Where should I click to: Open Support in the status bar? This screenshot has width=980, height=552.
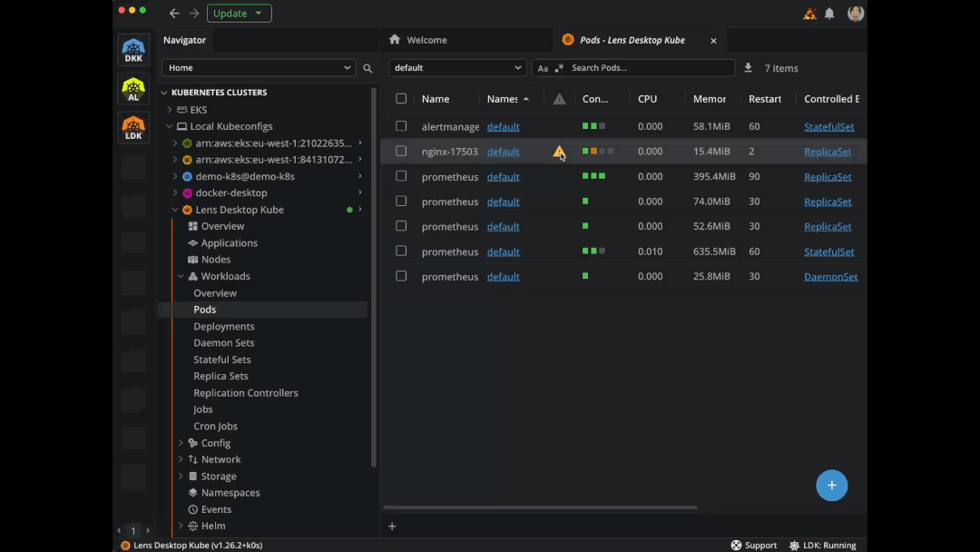[754, 545]
